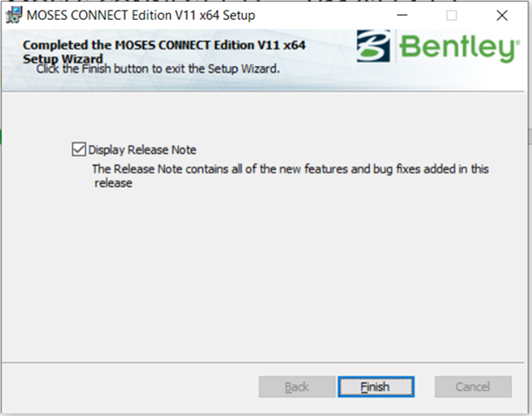Uncheck the Display Release Note checkbox
This screenshot has width=532, height=416.
pyautogui.click(x=79, y=149)
